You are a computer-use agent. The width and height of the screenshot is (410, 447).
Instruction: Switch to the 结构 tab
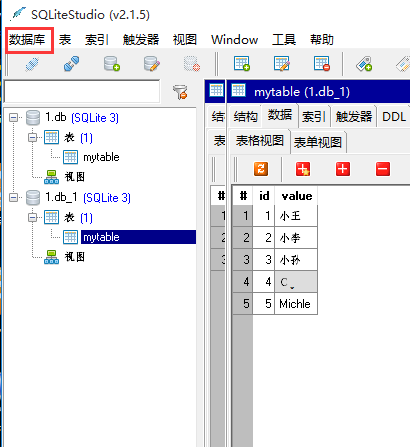pos(245,117)
